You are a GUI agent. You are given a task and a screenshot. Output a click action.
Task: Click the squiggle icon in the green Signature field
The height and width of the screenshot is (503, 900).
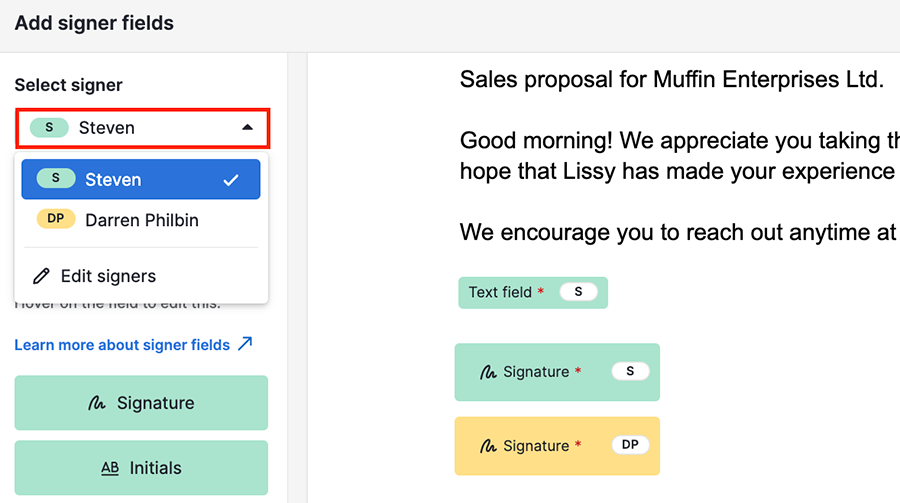click(x=488, y=372)
